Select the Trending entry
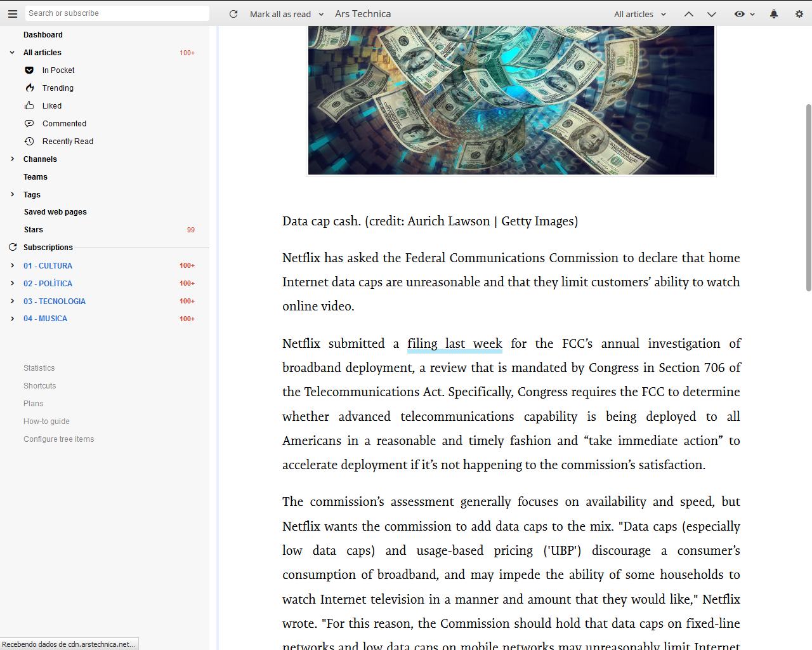 58,88
